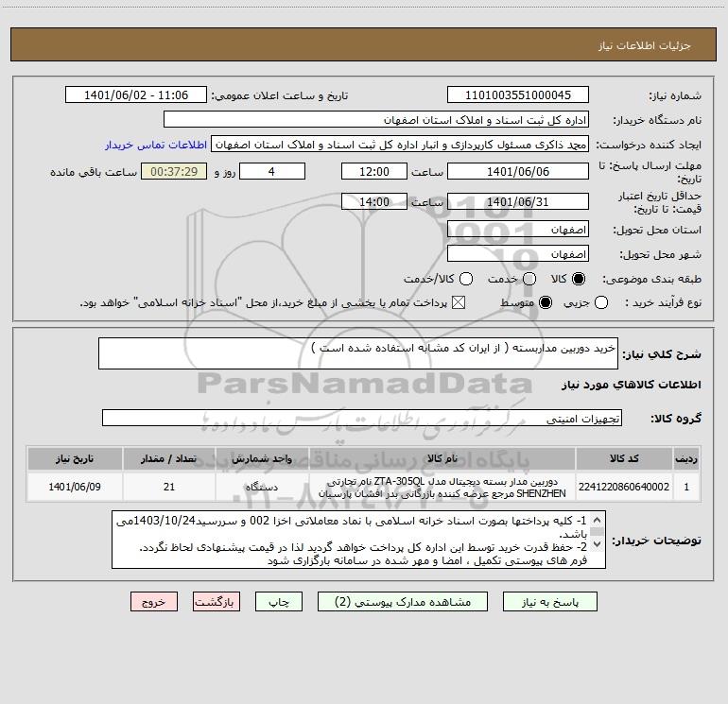Image resolution: width=728 pixels, height=704 pixels.
Task: Click the delivery city field اصفهان
Action: click(x=518, y=254)
